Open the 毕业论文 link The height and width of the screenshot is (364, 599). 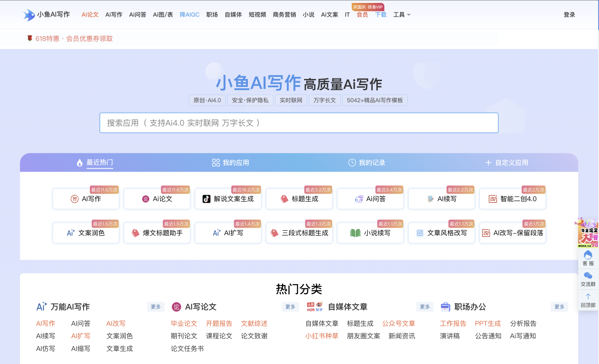point(184,323)
